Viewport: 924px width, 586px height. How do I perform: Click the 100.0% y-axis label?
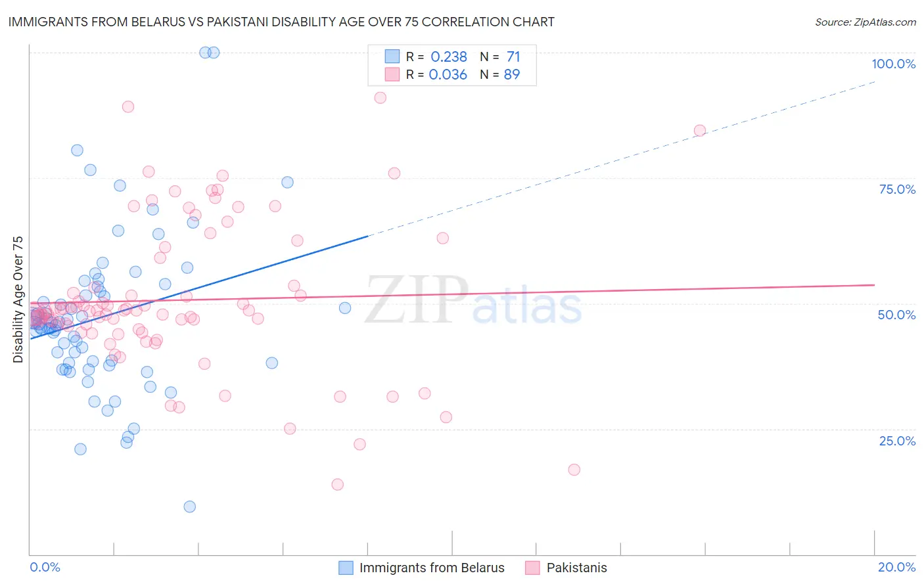coord(893,64)
